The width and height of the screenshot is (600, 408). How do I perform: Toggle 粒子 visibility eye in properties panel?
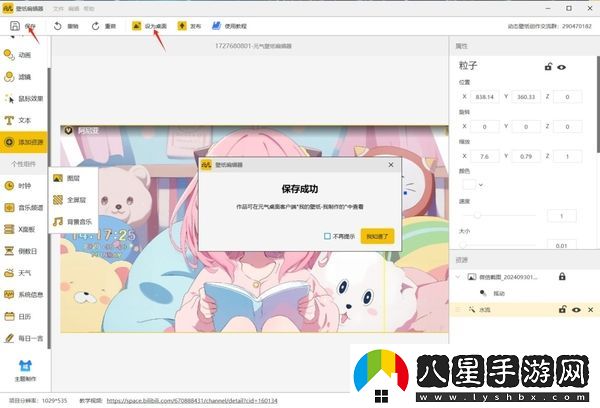pyautogui.click(x=562, y=66)
